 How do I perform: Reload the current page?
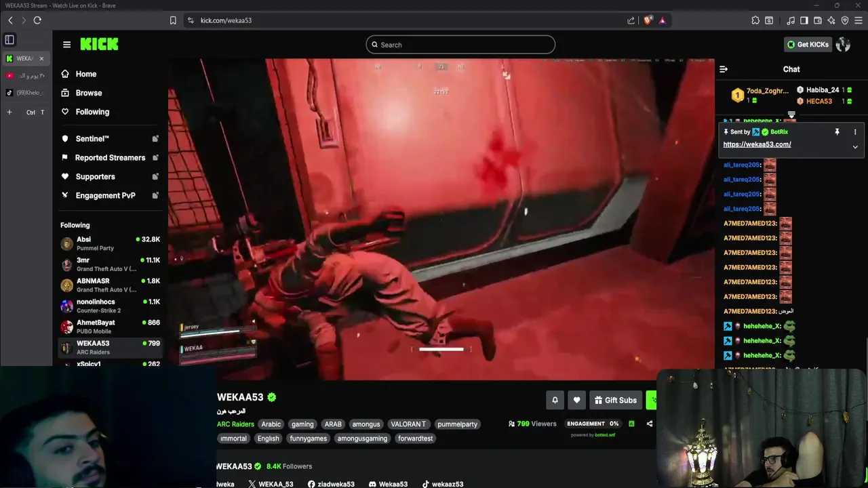37,20
